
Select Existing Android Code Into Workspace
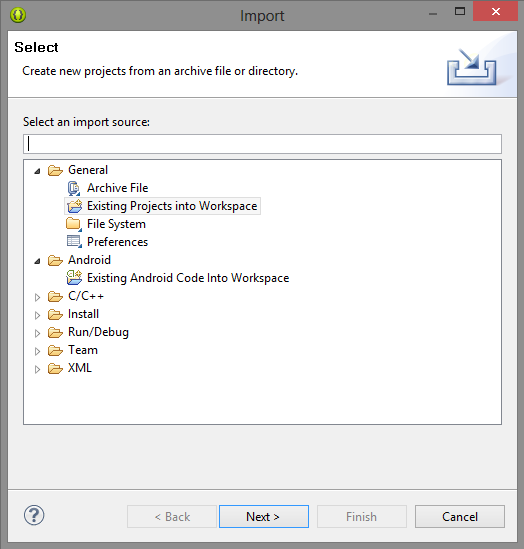point(188,278)
